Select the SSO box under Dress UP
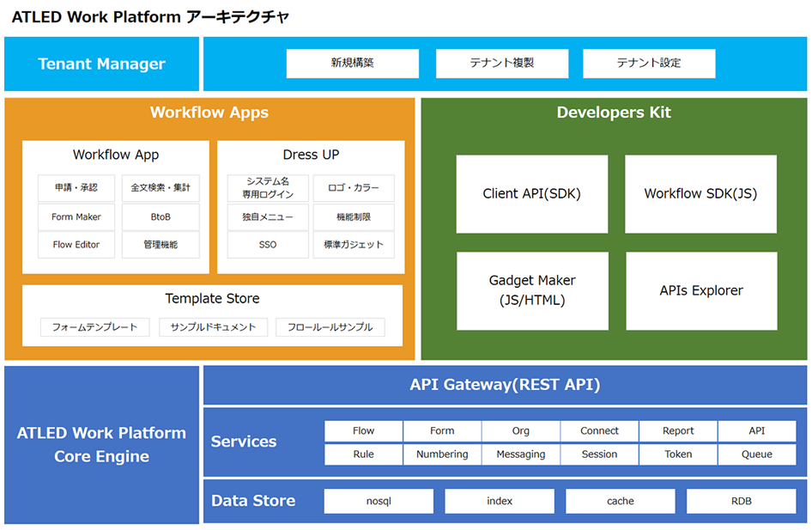812x530 pixels. (268, 245)
